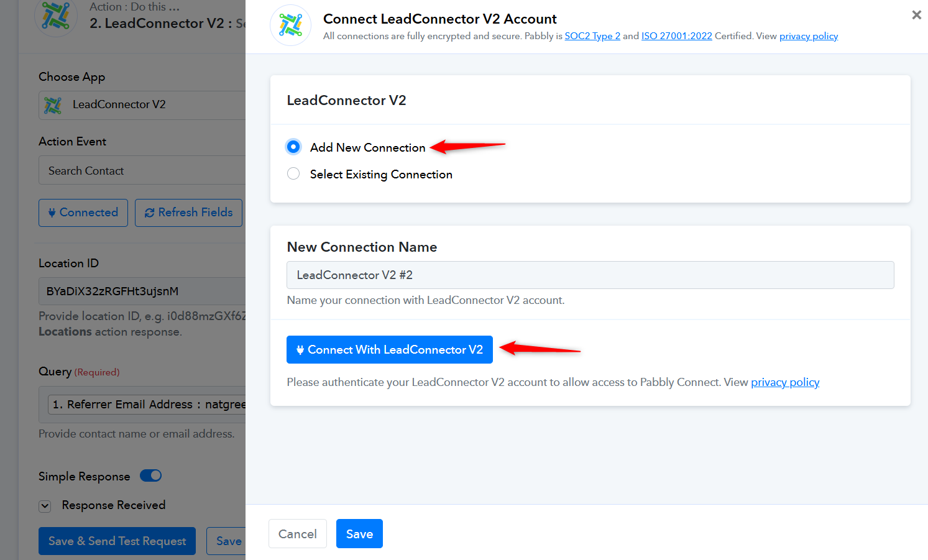The width and height of the screenshot is (928, 560).
Task: Click the Query field with Referrer Email Address
Action: pyautogui.click(x=142, y=405)
